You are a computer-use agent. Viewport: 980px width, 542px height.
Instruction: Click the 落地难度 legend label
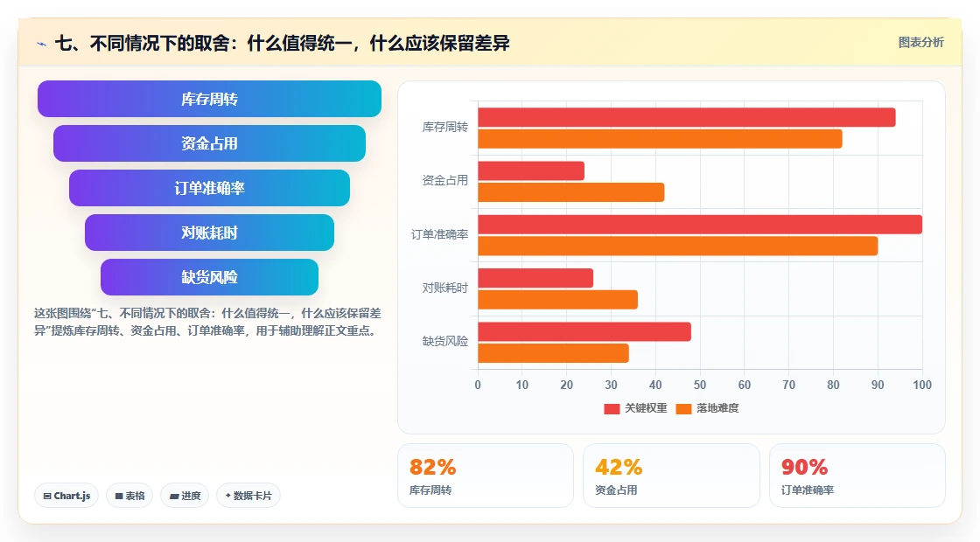pyautogui.click(x=717, y=407)
